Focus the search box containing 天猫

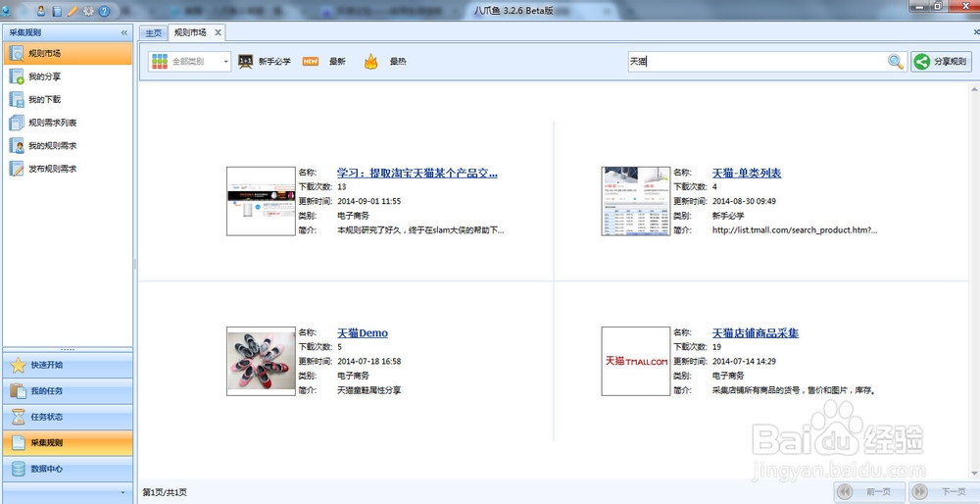[757, 61]
